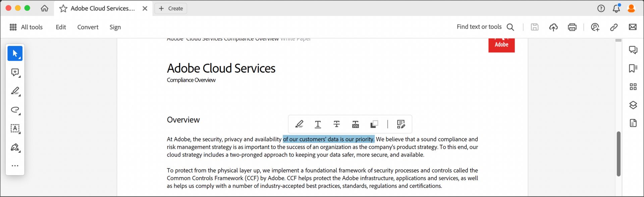Image resolution: width=644 pixels, height=197 pixels.
Task: Highlight selected text from floating toolbar
Action: pyautogui.click(x=299, y=124)
